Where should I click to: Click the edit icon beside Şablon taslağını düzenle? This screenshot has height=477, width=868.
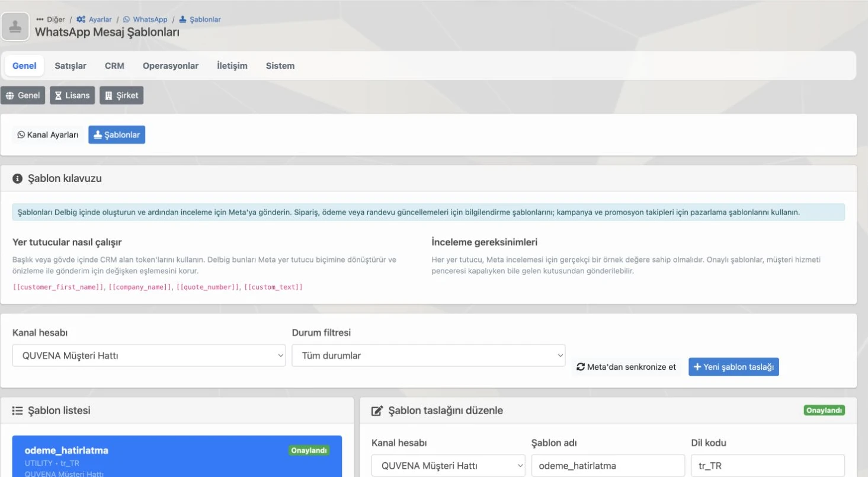(x=377, y=411)
